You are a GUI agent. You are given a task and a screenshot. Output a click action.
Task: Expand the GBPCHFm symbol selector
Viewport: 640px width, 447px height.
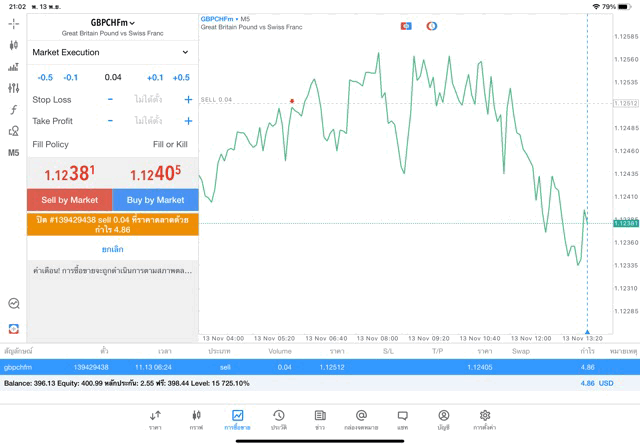(x=112, y=22)
